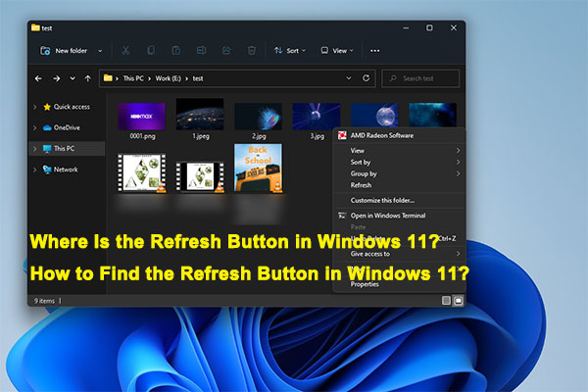
Task: Choose Properties in context menu
Action: coord(399,284)
